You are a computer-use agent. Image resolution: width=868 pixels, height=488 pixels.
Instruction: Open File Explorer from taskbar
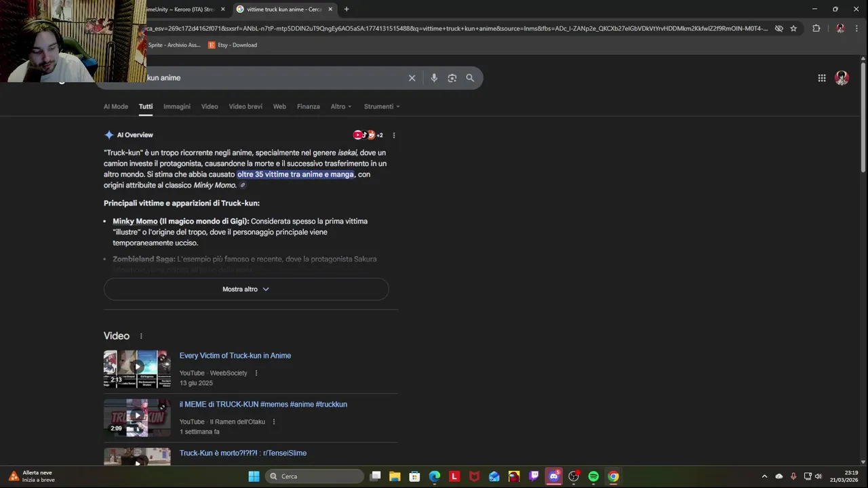click(395, 476)
